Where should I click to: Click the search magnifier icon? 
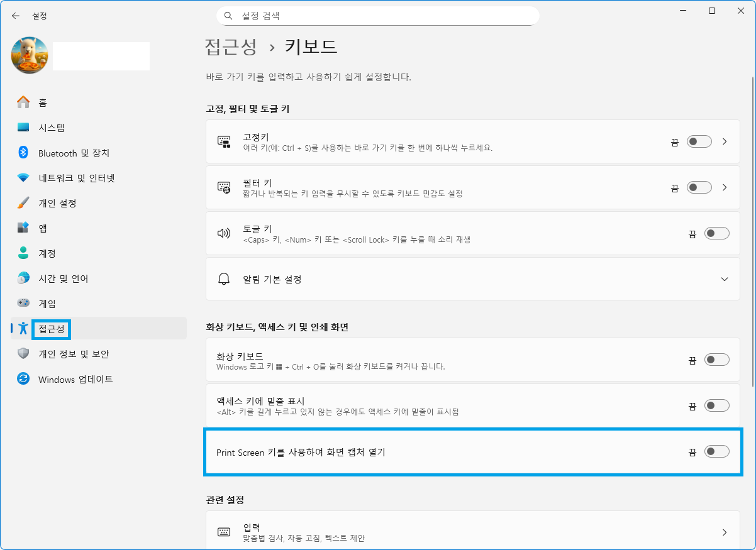[x=229, y=16]
